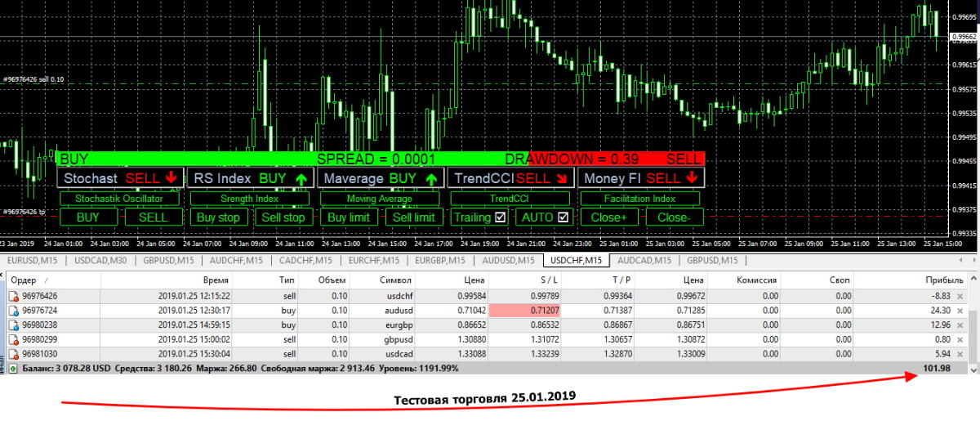The image size is (980, 430).
Task: Close the audusd order with the x icon
Action: coord(960,311)
